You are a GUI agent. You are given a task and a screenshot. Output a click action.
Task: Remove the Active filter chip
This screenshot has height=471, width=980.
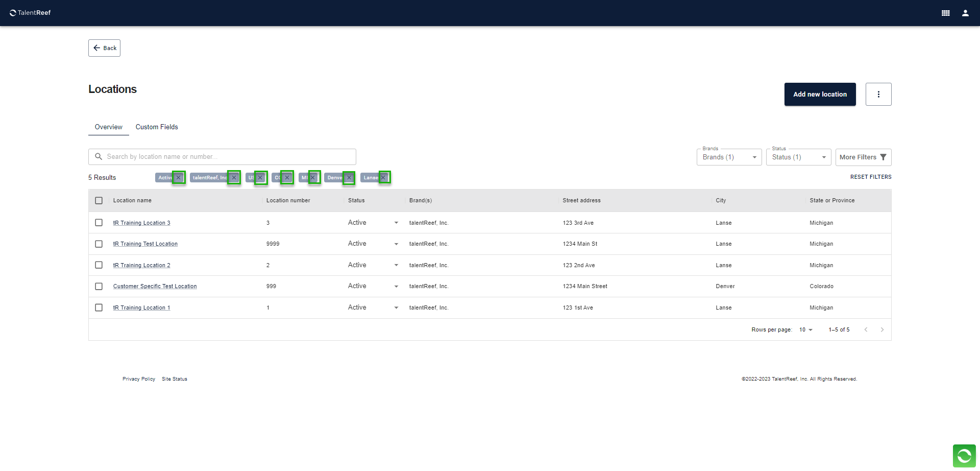point(179,178)
